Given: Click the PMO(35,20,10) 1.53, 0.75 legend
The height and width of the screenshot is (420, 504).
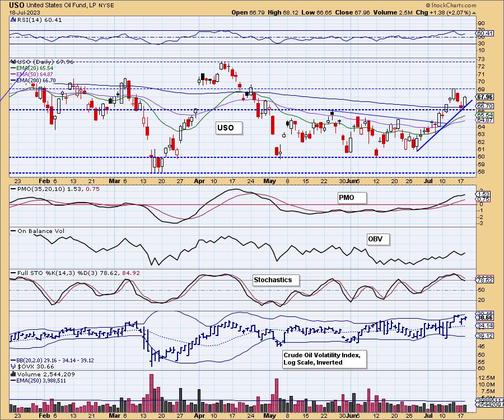Looking at the screenshot, I should pyautogui.click(x=55, y=189).
